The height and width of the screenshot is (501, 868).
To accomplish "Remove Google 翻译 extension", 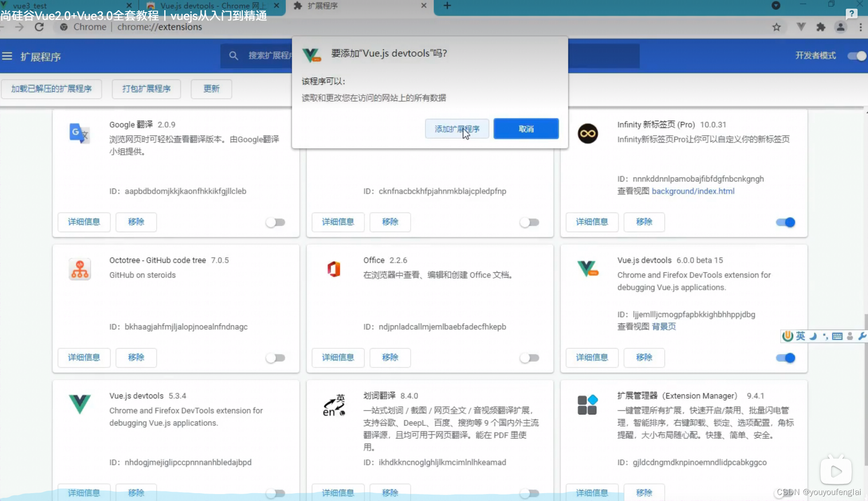I will [136, 222].
